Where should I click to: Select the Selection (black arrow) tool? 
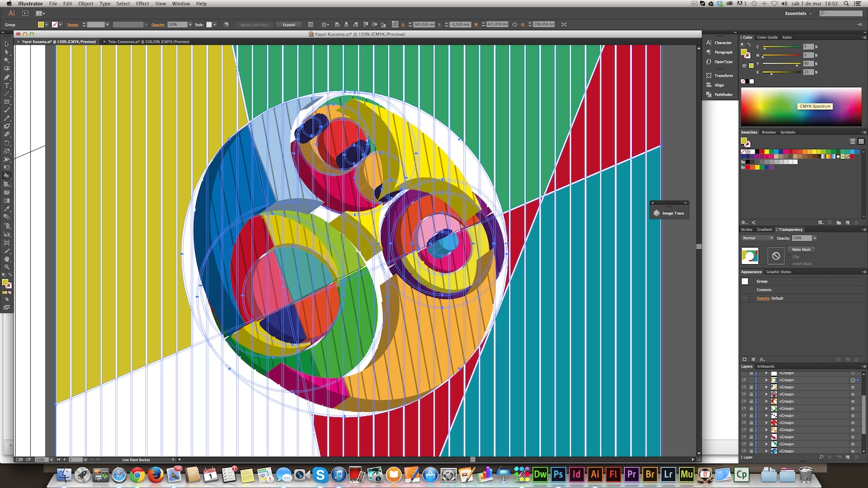(7, 44)
